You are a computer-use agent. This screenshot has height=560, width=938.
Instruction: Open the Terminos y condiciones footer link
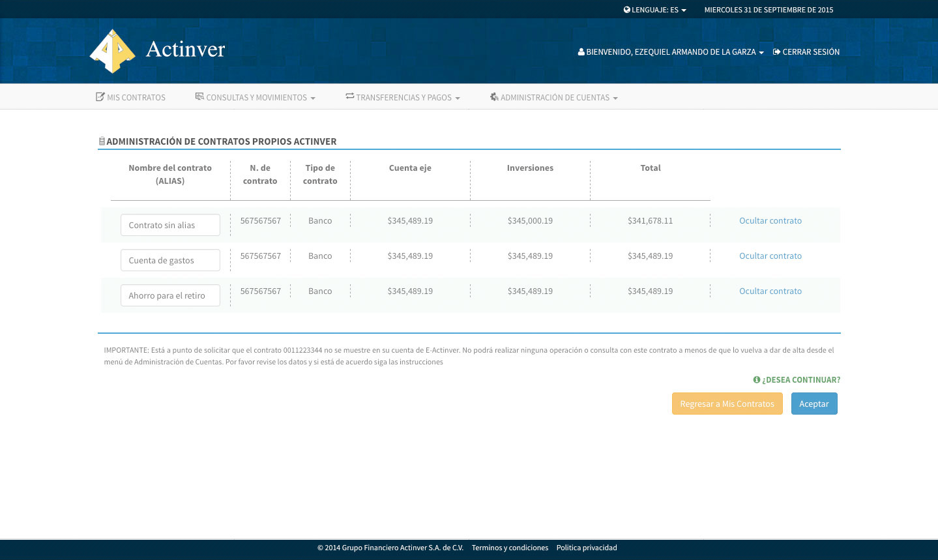pos(510,548)
